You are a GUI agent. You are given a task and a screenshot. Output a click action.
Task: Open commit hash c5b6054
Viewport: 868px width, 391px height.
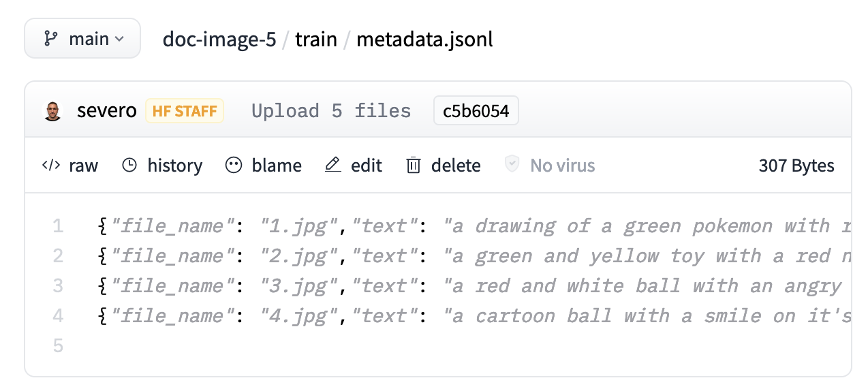click(x=476, y=111)
